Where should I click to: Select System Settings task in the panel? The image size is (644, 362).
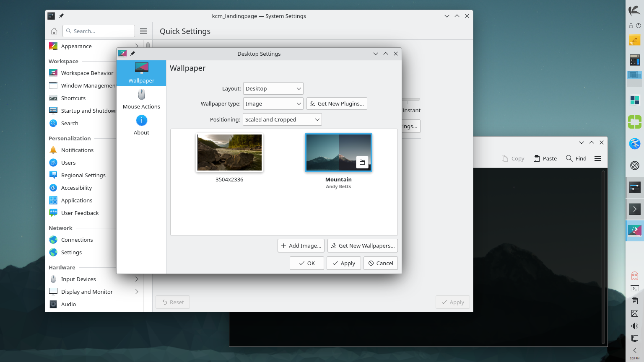tap(634, 187)
